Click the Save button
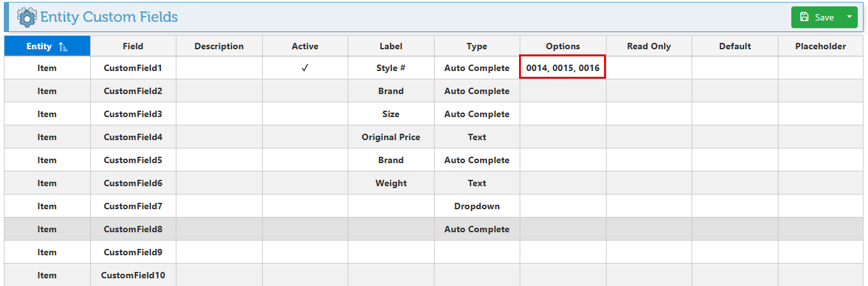This screenshot has height=286, width=868. click(816, 17)
